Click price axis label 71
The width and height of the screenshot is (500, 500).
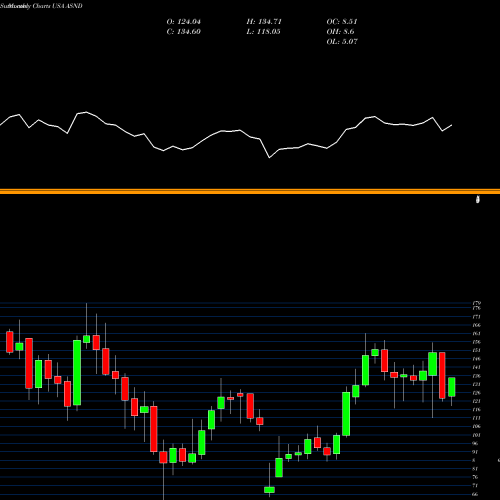(x=476, y=486)
